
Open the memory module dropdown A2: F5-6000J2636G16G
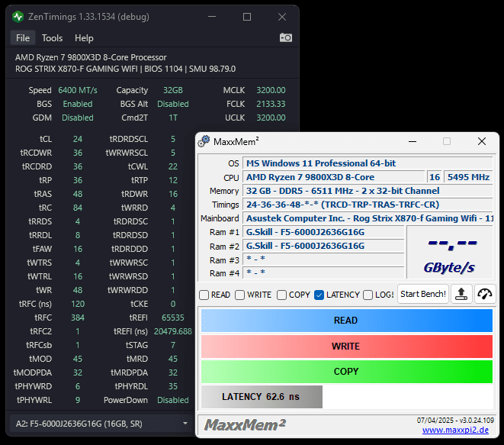click(x=101, y=424)
